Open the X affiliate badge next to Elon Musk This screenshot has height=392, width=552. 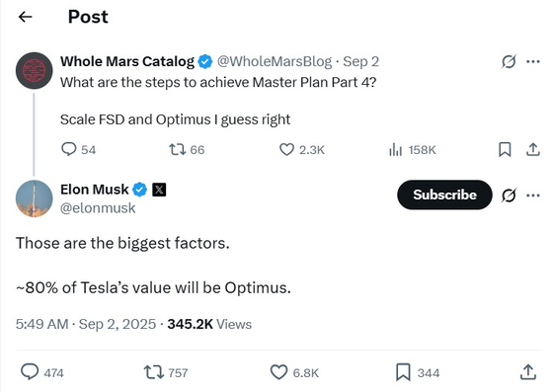click(x=159, y=190)
